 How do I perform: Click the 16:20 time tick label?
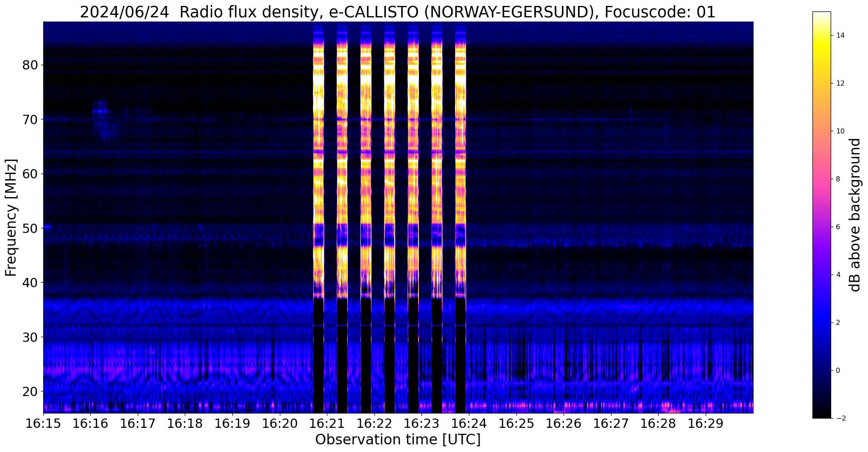pos(280,423)
